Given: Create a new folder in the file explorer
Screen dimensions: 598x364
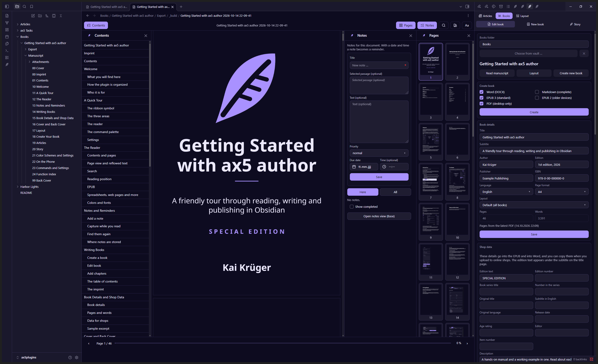Looking at the screenshot, I should 40,16.
